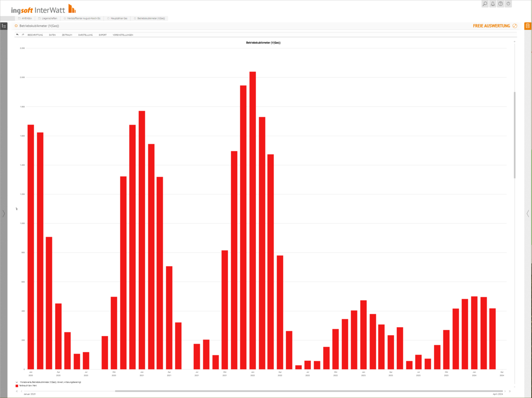Open the Darstellung menu
Viewport: 532px width, 398px height.
pyautogui.click(x=85, y=35)
